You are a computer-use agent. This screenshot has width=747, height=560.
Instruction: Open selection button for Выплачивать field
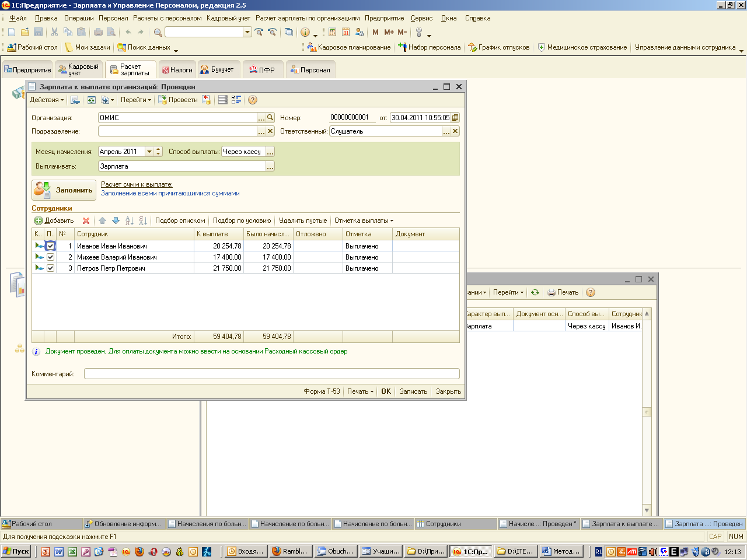click(270, 166)
